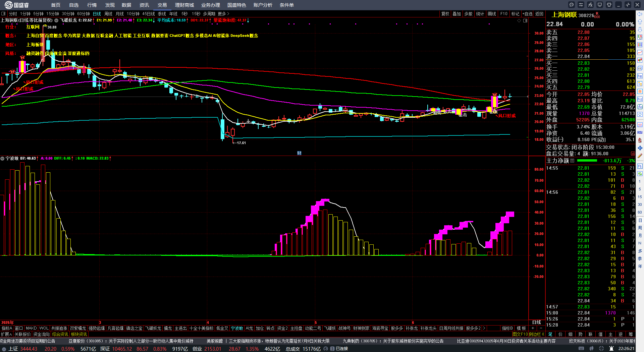Click the 资金流向 button
Viewport: 644px width, 352px height.
point(42,334)
